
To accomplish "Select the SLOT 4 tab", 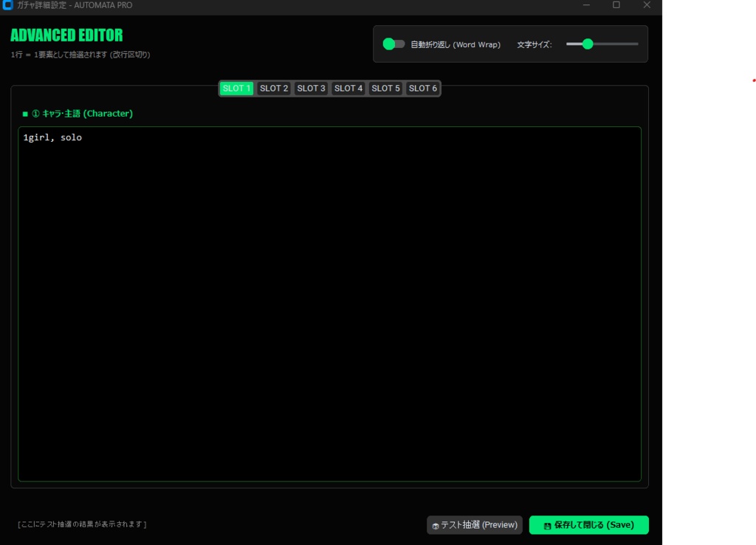I will pyautogui.click(x=348, y=89).
